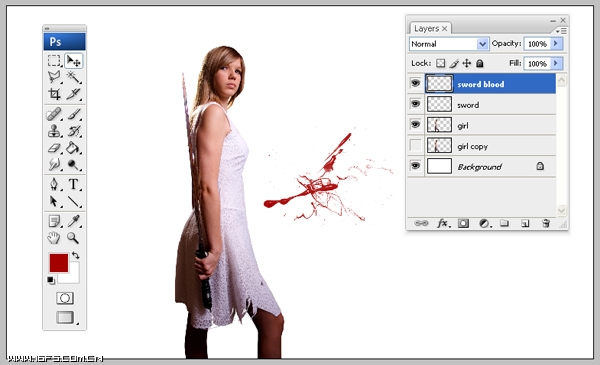Select the Background layer

pos(491,166)
